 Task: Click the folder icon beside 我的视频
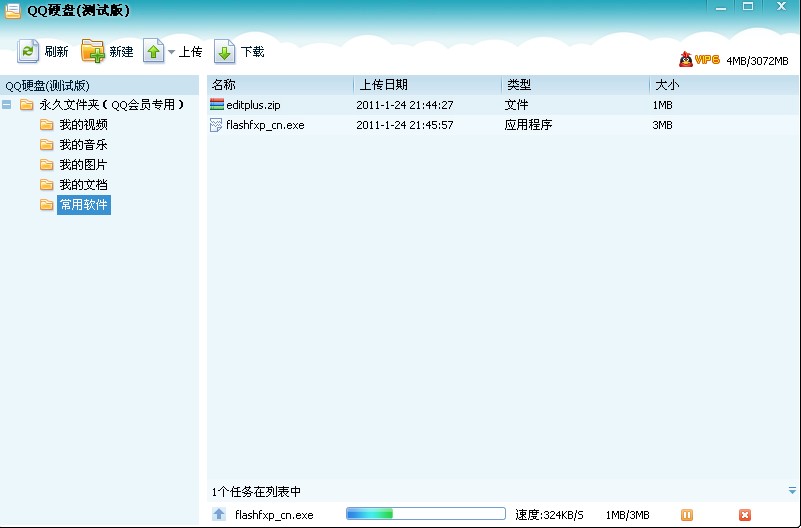coord(46,125)
